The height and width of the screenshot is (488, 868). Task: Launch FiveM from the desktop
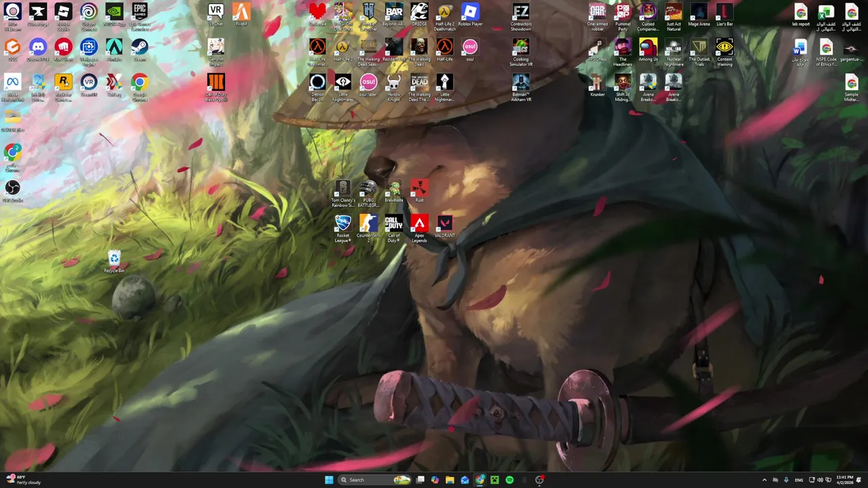[241, 15]
